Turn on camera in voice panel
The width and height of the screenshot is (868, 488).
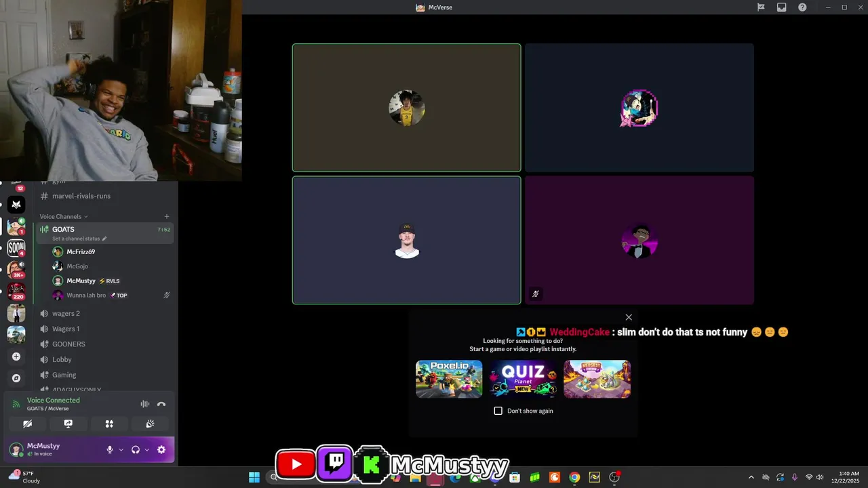[x=27, y=424]
